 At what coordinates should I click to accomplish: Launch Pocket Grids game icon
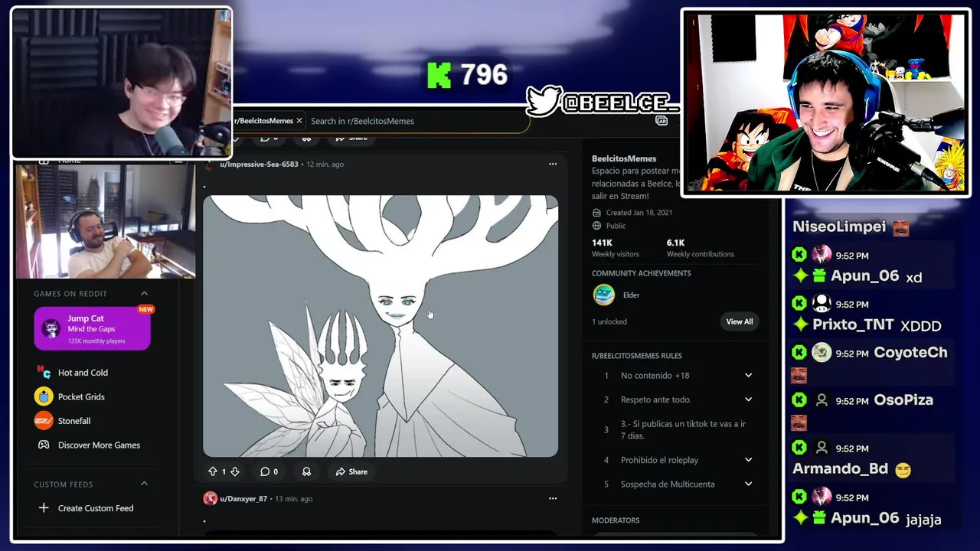coord(44,396)
